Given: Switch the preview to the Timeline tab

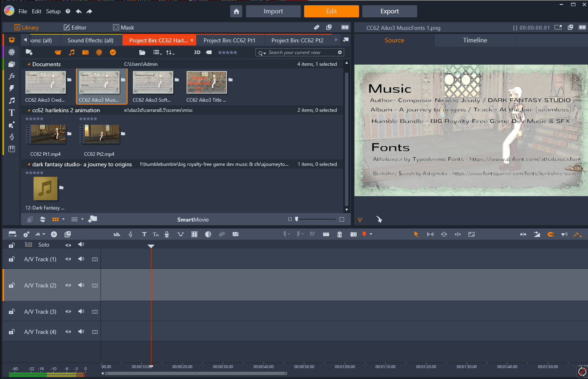Looking at the screenshot, I should [x=475, y=40].
